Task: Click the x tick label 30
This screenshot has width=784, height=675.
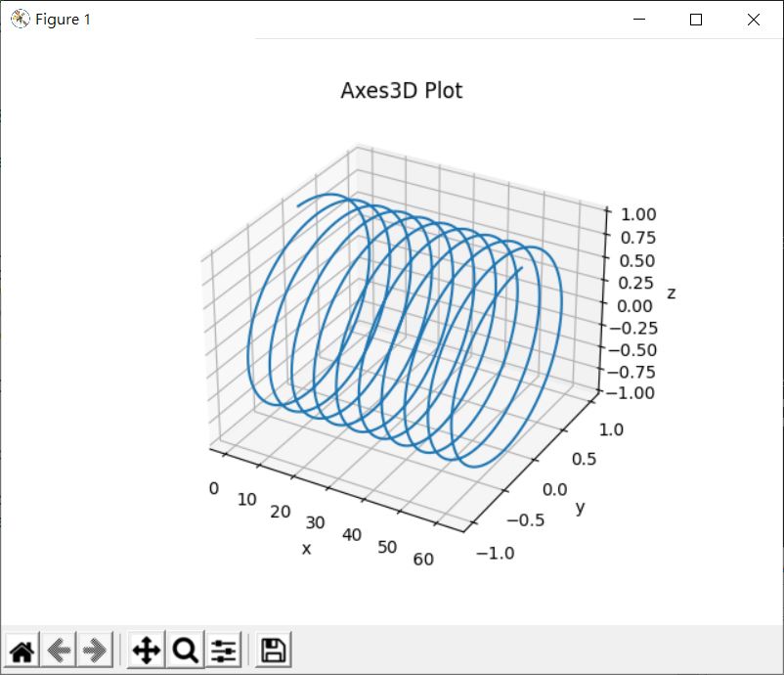Action: coord(316,523)
